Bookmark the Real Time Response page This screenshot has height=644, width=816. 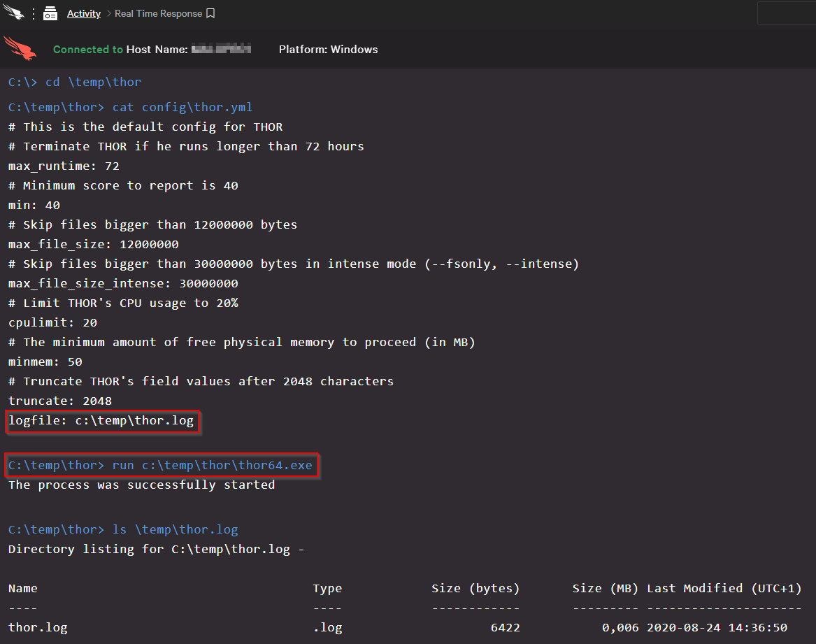(210, 13)
